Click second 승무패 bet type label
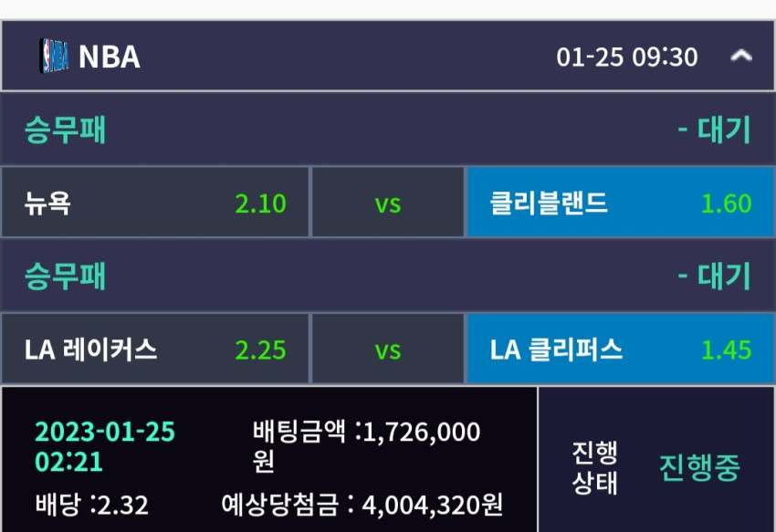The height and width of the screenshot is (532, 776). pyautogui.click(x=65, y=276)
